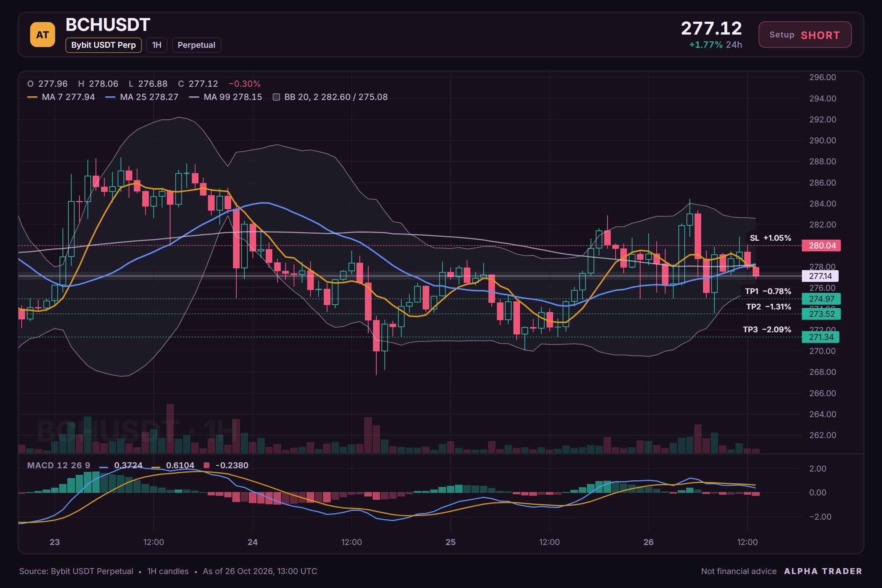This screenshot has height=588, width=882.
Task: Click the date label 24 on time axis
Action: 253,542
